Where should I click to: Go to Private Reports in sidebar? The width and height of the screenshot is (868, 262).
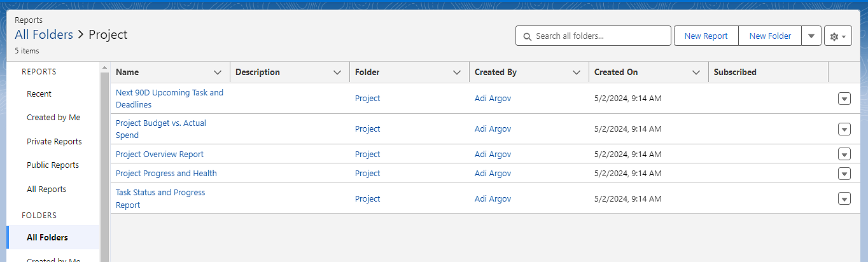[54, 142]
